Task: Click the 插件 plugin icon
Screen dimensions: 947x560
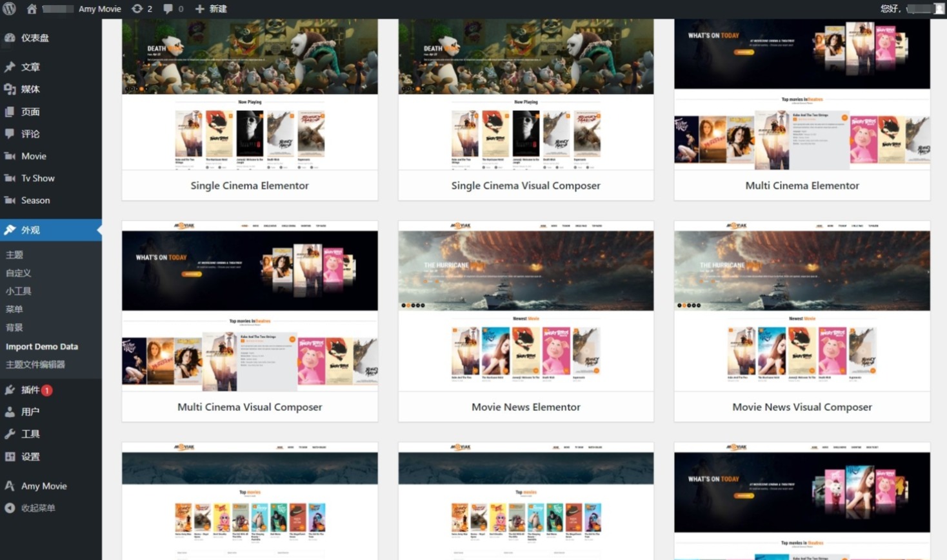Action: tap(10, 390)
